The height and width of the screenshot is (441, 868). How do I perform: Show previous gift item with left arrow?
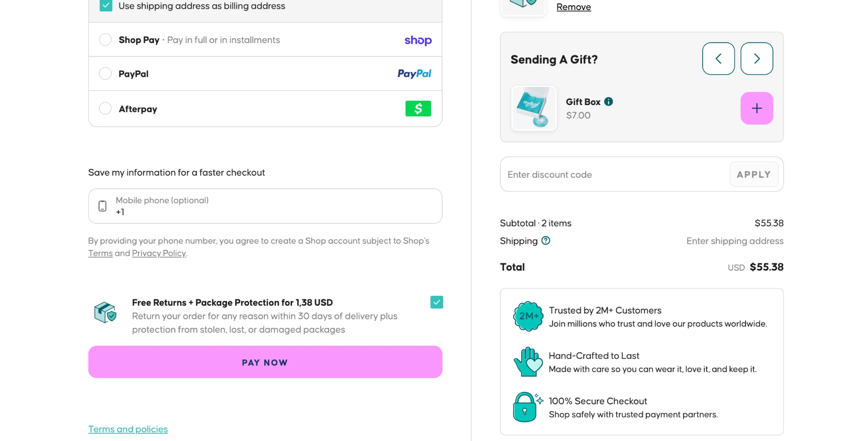718,58
